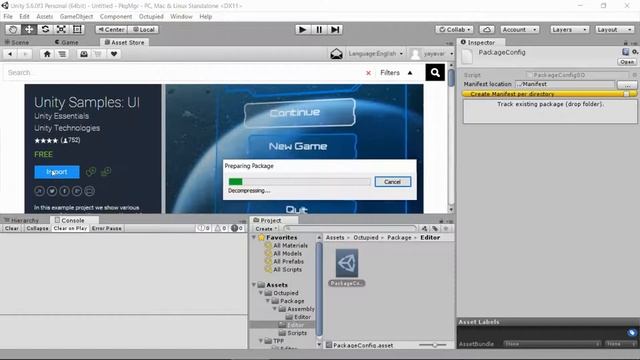Open the wishlist heart icon
640x360 pixels.
tap(114, 54)
